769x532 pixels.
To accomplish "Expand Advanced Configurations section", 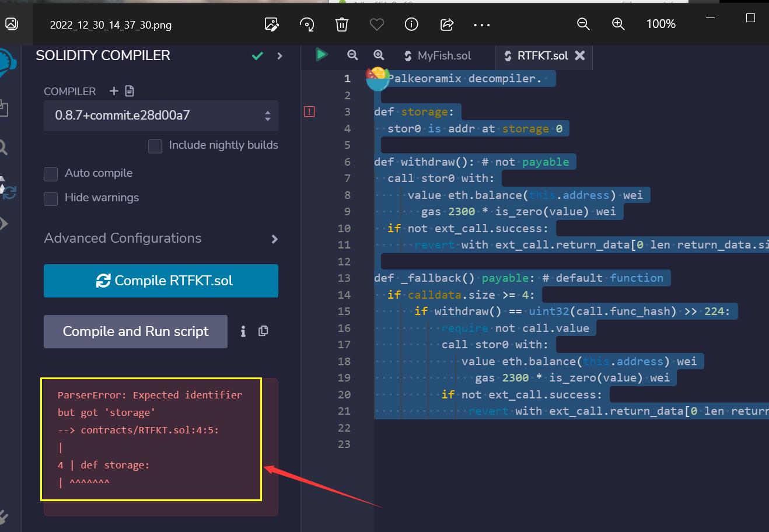I will [x=161, y=239].
